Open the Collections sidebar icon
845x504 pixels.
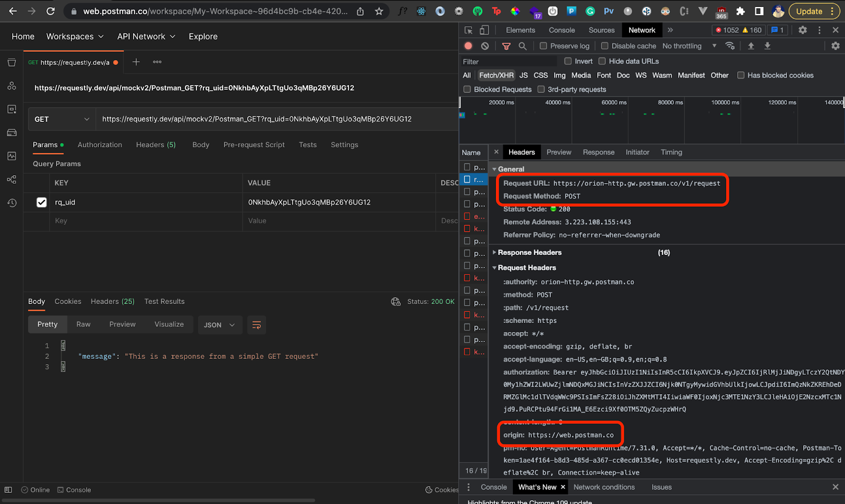click(12, 62)
